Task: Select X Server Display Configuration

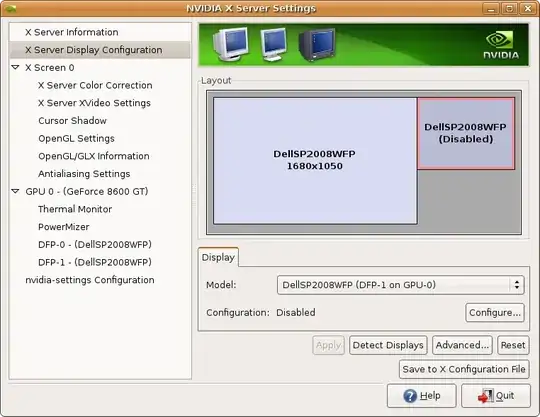Action: click(x=93, y=50)
